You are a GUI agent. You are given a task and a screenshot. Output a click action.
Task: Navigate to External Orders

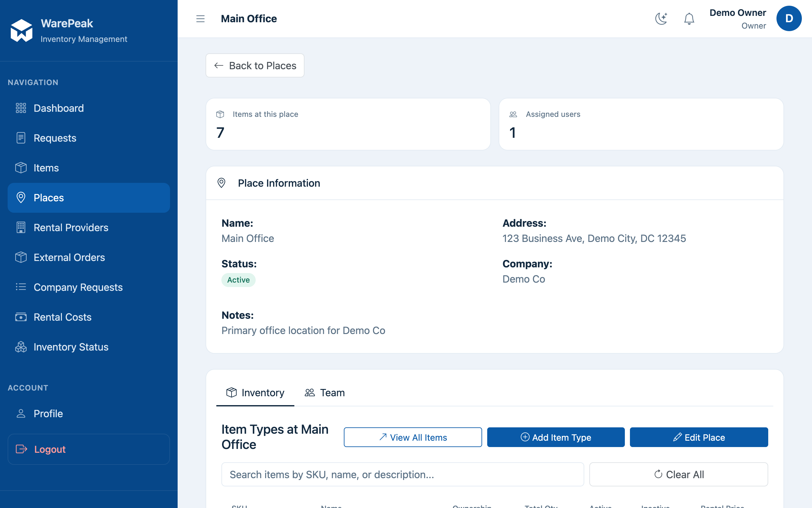pyautogui.click(x=88, y=257)
